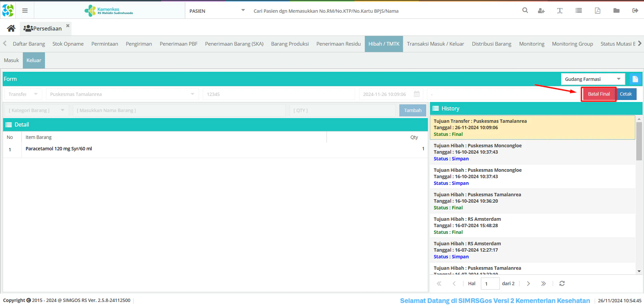This screenshot has height=306, width=644.
Task: Expand the Kategori Barang dropdown
Action: (x=62, y=110)
